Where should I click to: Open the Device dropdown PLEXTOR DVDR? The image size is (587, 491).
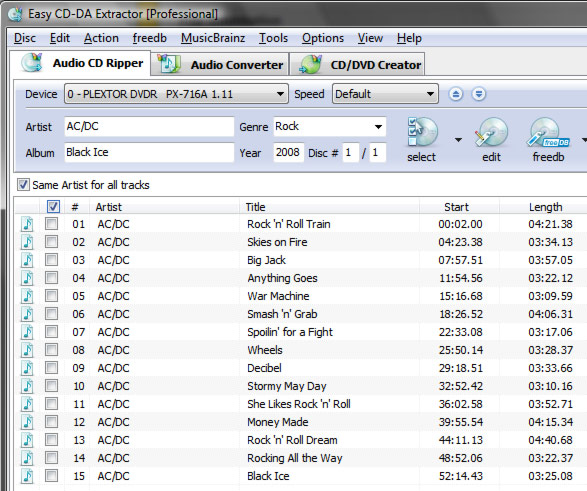pos(176,94)
